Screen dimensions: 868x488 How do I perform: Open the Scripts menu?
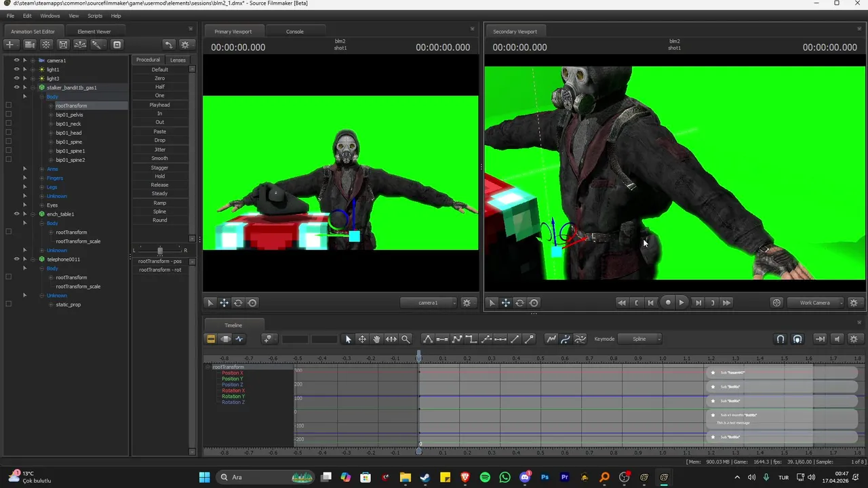click(x=95, y=16)
